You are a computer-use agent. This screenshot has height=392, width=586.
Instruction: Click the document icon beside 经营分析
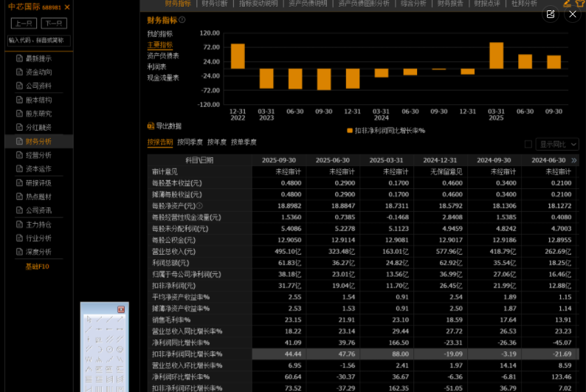19,155
